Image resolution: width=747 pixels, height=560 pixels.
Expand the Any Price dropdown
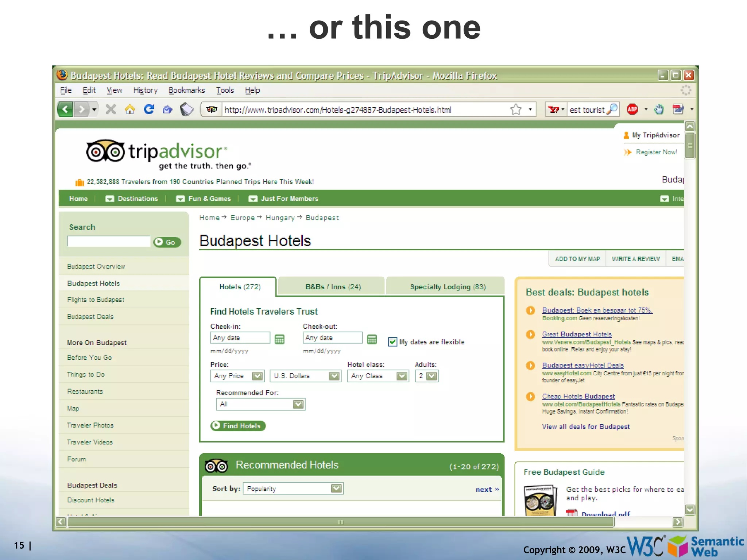(x=257, y=376)
